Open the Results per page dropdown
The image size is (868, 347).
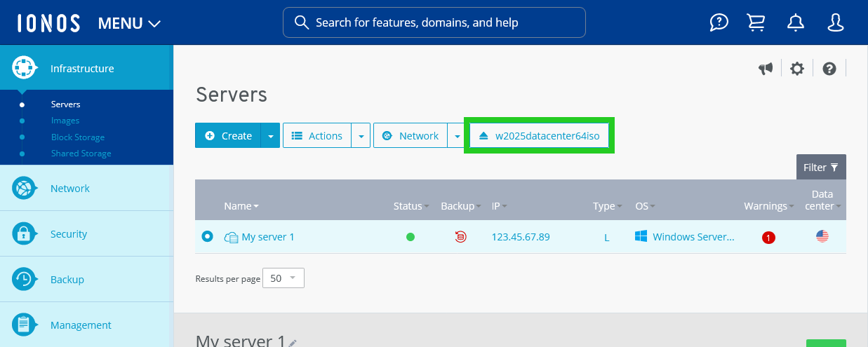(x=283, y=278)
